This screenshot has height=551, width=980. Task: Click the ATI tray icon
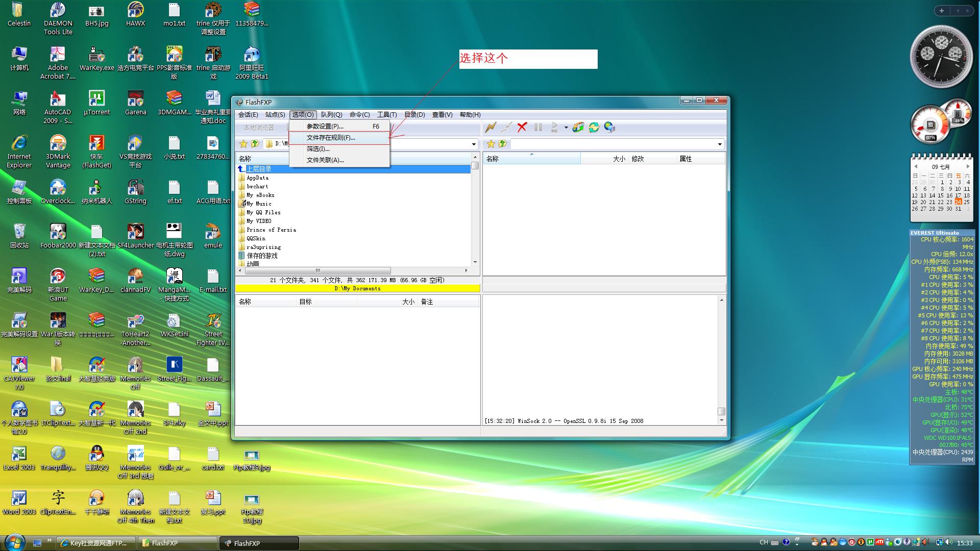coord(879,542)
